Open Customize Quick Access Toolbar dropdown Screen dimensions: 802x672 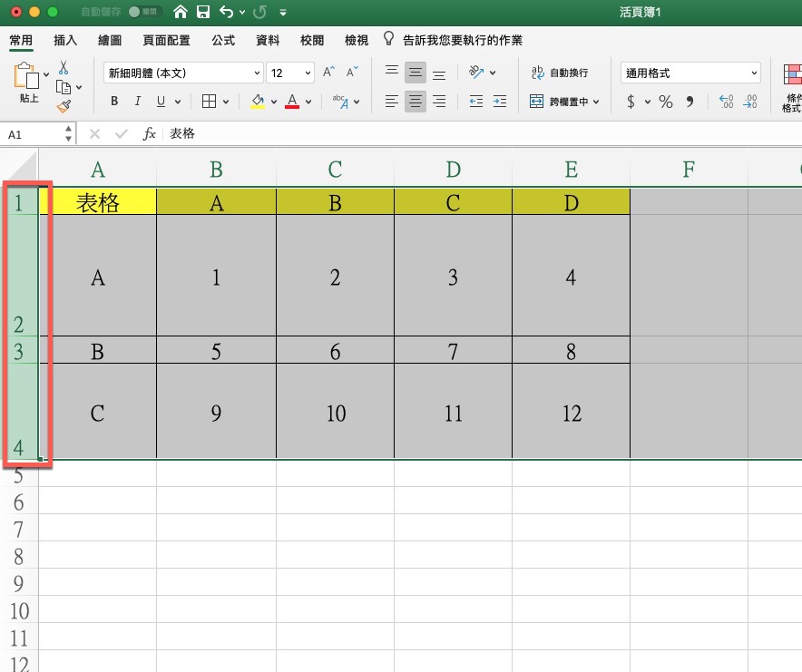(x=283, y=13)
